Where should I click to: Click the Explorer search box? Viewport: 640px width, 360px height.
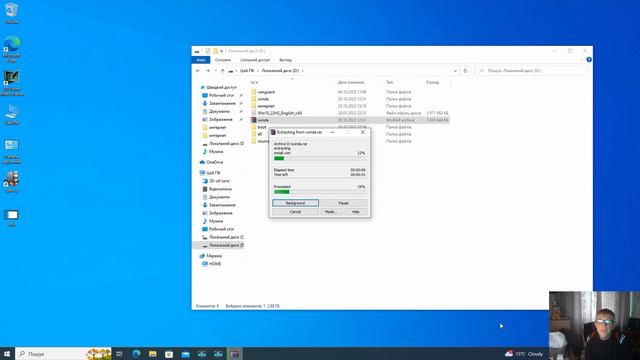[531, 71]
